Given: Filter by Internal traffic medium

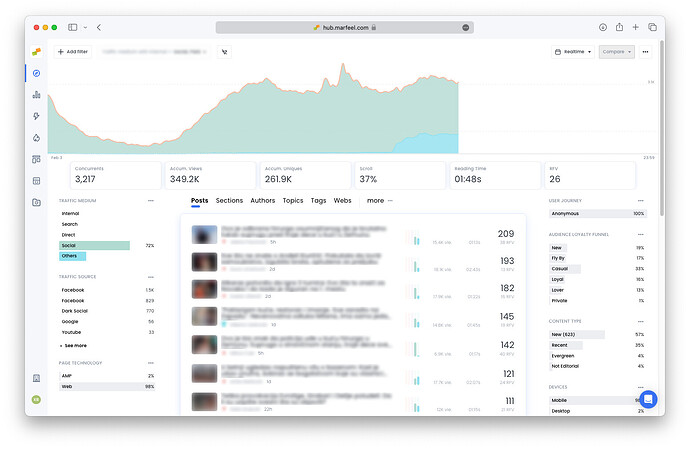Looking at the screenshot, I should (107, 213).
